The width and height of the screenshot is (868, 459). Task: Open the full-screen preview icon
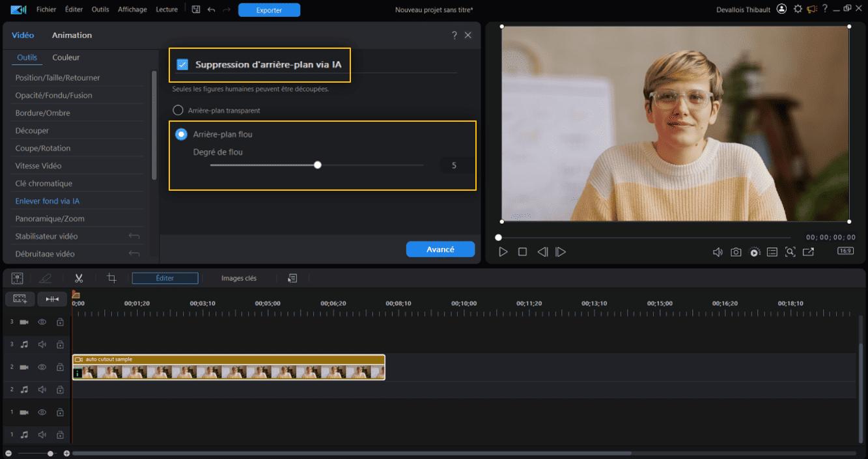pyautogui.click(x=809, y=251)
